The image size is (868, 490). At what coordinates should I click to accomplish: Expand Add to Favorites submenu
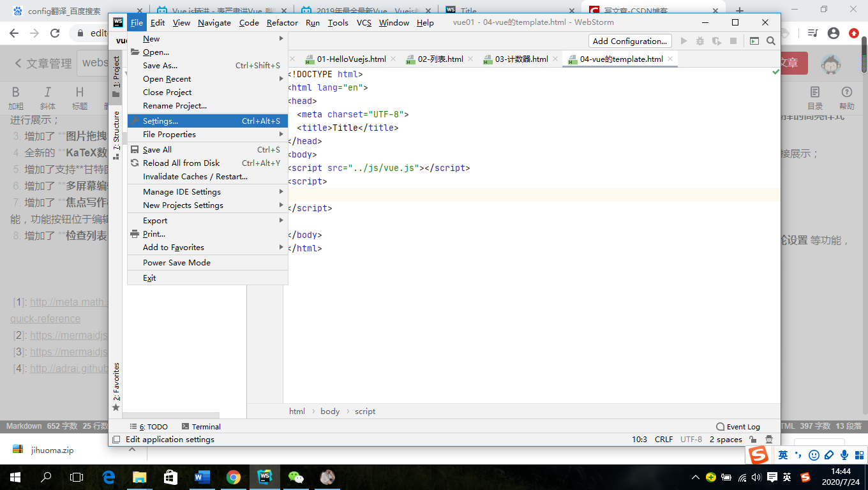coord(207,248)
